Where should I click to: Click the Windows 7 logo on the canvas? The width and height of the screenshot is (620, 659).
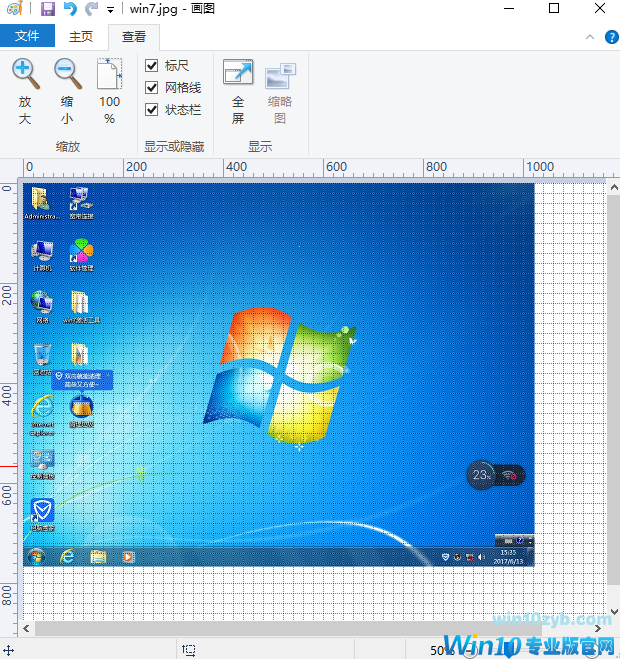(277, 375)
